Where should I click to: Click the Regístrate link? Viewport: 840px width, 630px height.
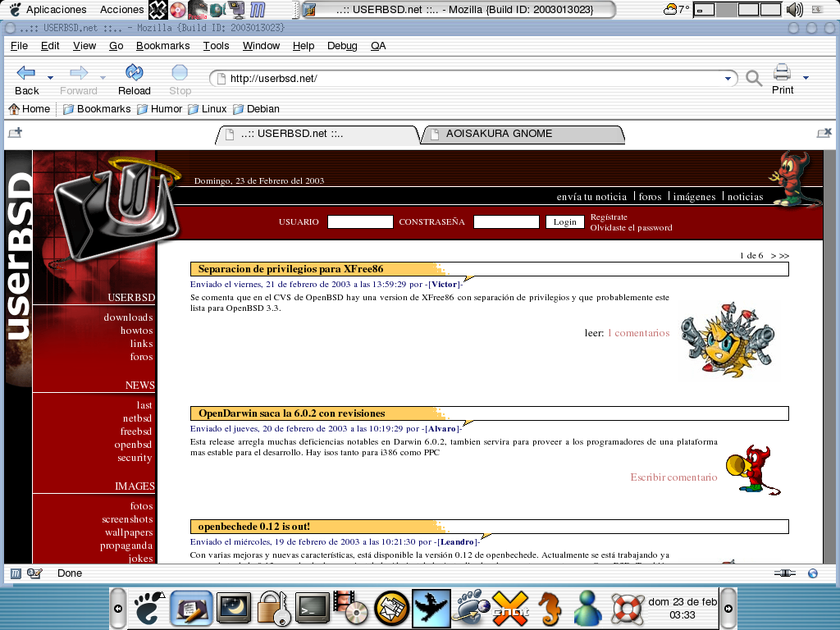(x=609, y=217)
